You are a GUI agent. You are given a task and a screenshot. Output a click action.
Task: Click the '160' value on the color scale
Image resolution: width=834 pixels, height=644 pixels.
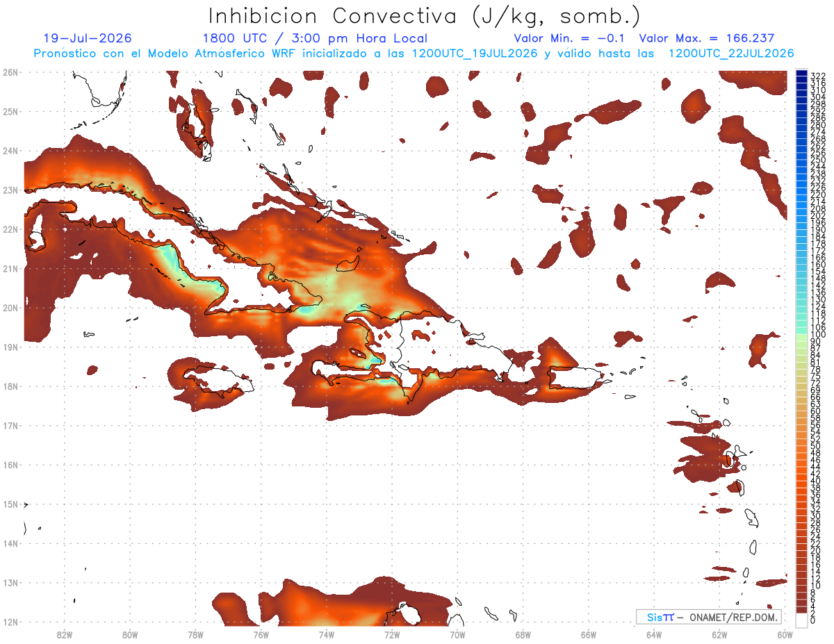click(x=818, y=265)
